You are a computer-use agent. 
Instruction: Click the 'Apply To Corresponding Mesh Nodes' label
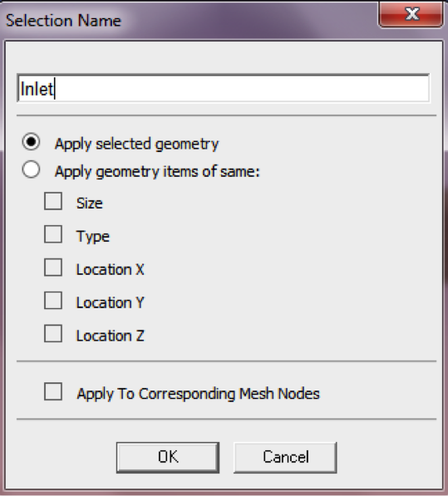(199, 394)
